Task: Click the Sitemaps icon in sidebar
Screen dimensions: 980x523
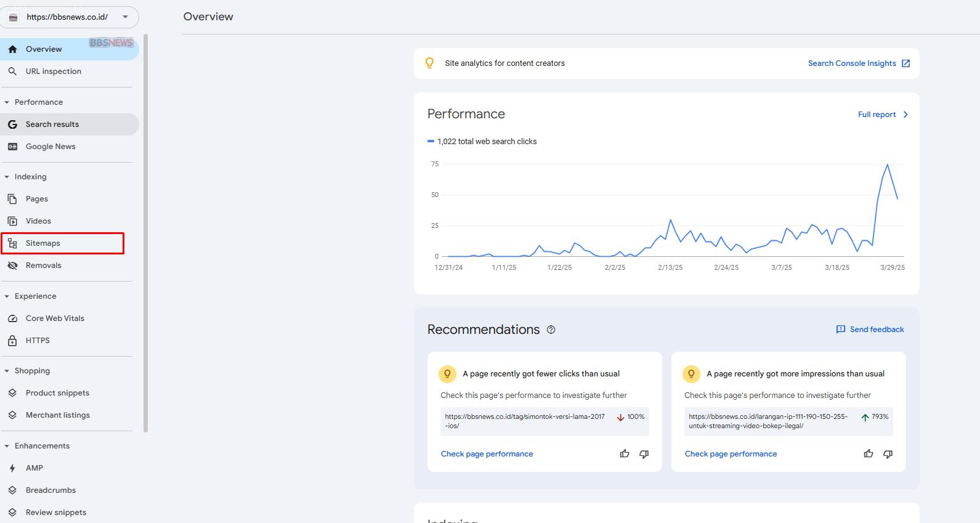Action: point(12,243)
